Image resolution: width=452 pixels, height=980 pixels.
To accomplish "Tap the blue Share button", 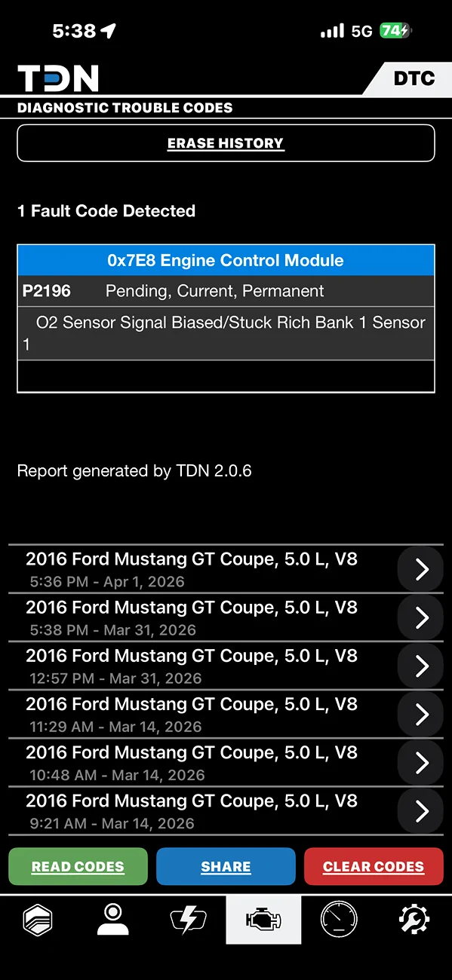I will (226, 866).
